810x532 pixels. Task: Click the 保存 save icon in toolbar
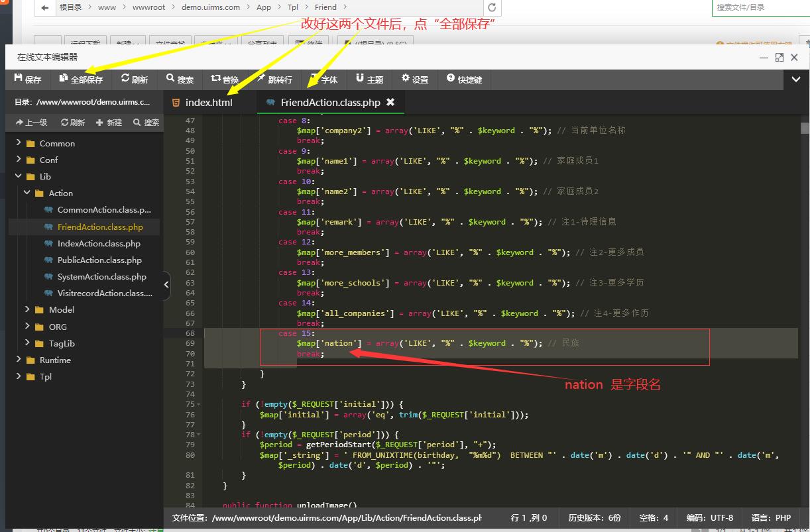tap(28, 80)
